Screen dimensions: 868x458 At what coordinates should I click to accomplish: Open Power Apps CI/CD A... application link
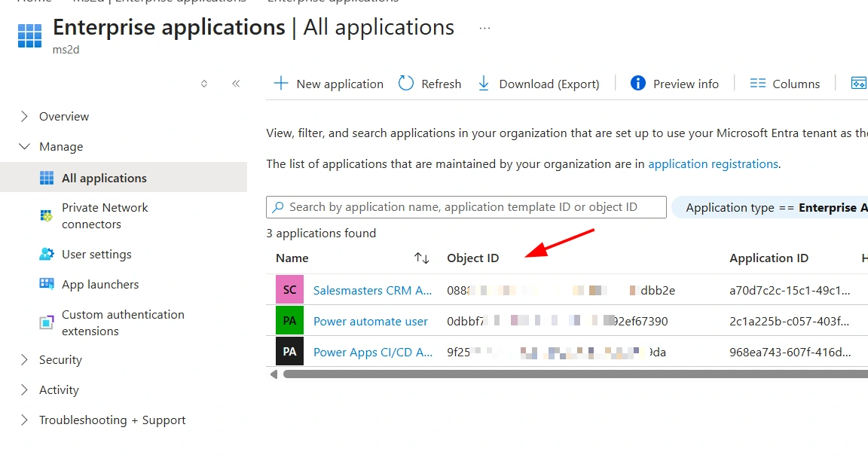coord(372,352)
